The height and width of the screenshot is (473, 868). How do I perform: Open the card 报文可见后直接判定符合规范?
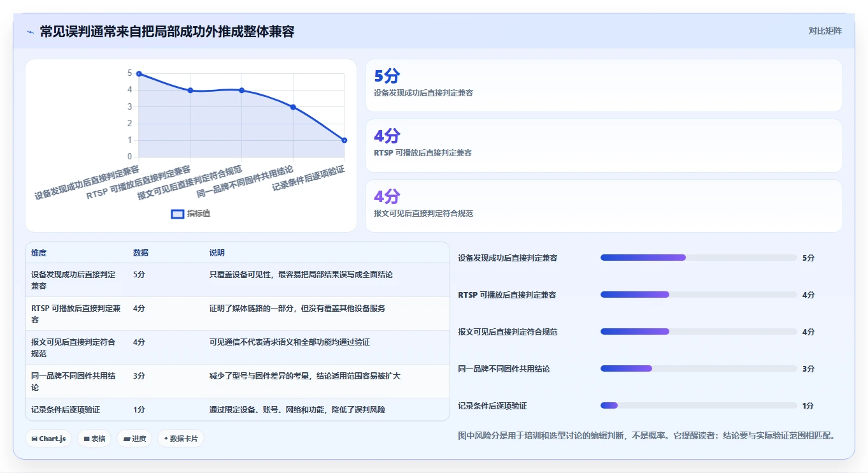coord(604,206)
